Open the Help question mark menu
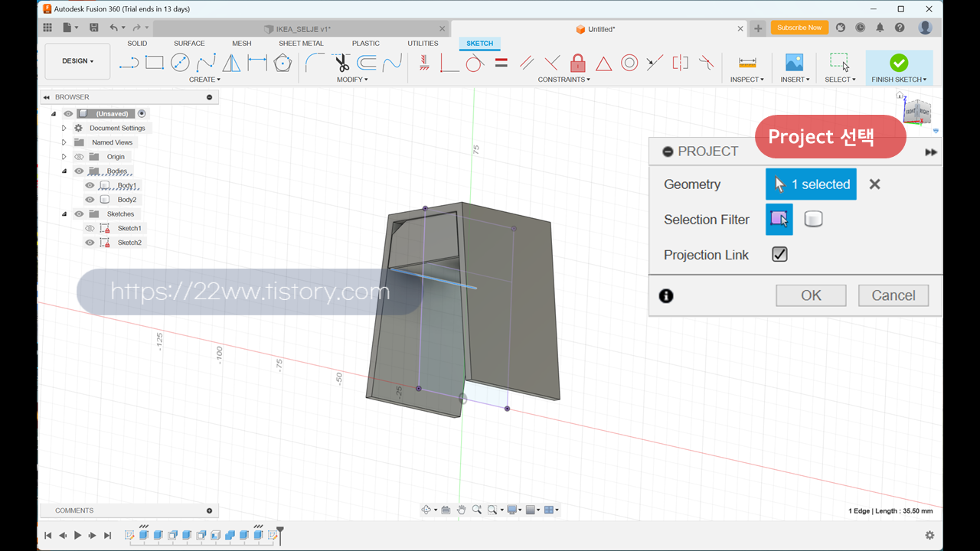The height and width of the screenshot is (551, 980). (x=900, y=28)
